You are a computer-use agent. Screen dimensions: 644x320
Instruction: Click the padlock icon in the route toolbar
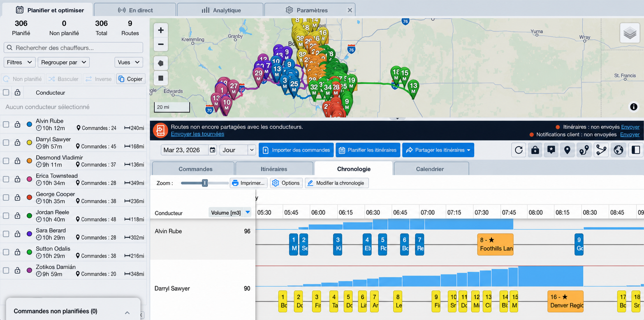pos(535,150)
